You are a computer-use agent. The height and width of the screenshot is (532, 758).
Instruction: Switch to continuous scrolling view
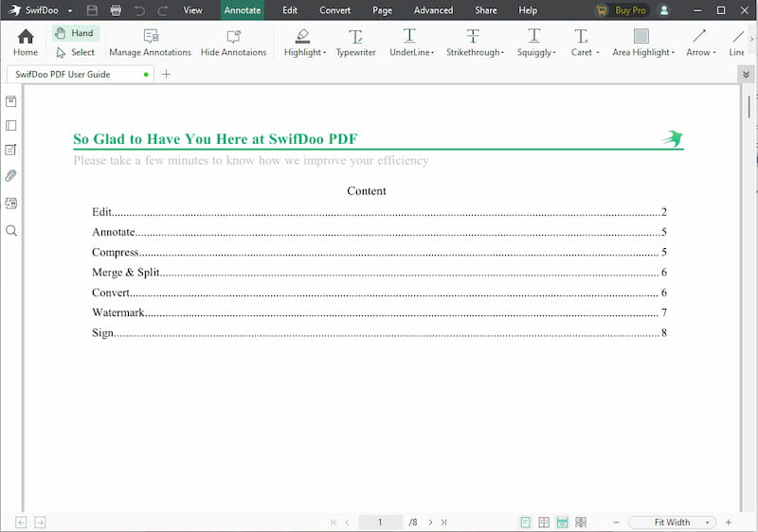[x=562, y=522]
